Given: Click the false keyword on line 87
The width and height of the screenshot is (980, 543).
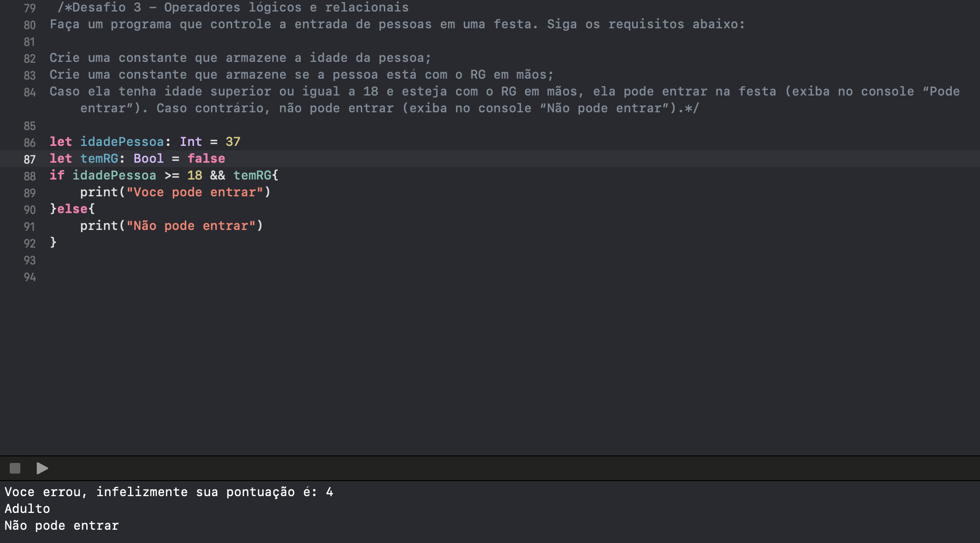Looking at the screenshot, I should pos(206,158).
